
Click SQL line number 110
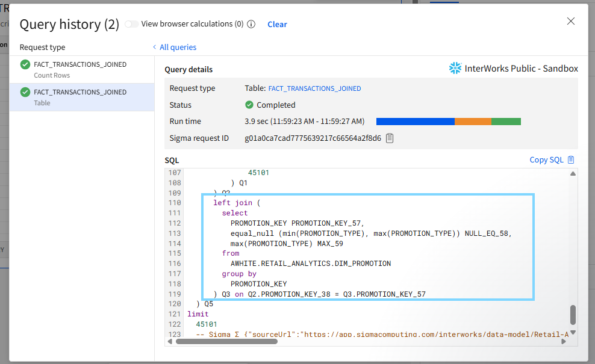(175, 203)
